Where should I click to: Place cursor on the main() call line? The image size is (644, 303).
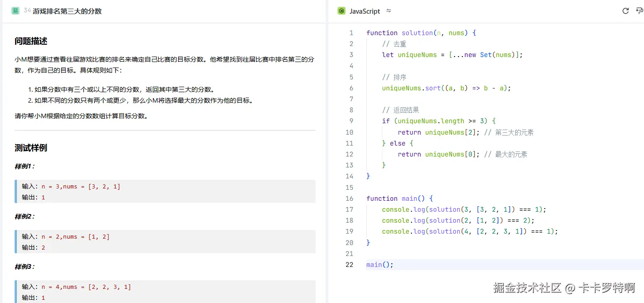379,264
